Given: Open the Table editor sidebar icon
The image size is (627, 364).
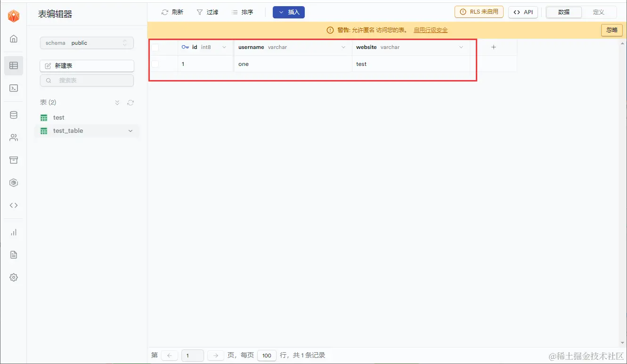Looking at the screenshot, I should coord(14,65).
